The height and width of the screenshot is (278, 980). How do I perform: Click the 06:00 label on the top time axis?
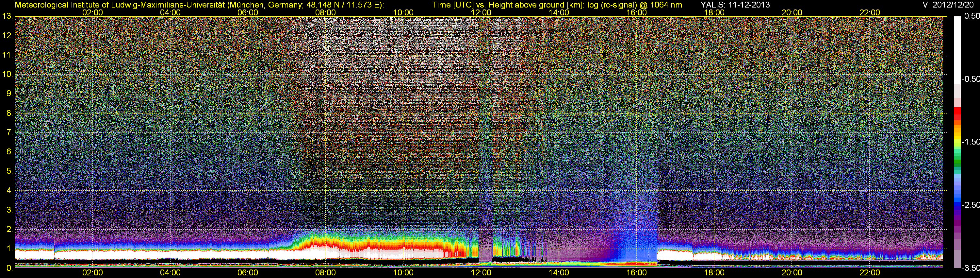coord(248,12)
